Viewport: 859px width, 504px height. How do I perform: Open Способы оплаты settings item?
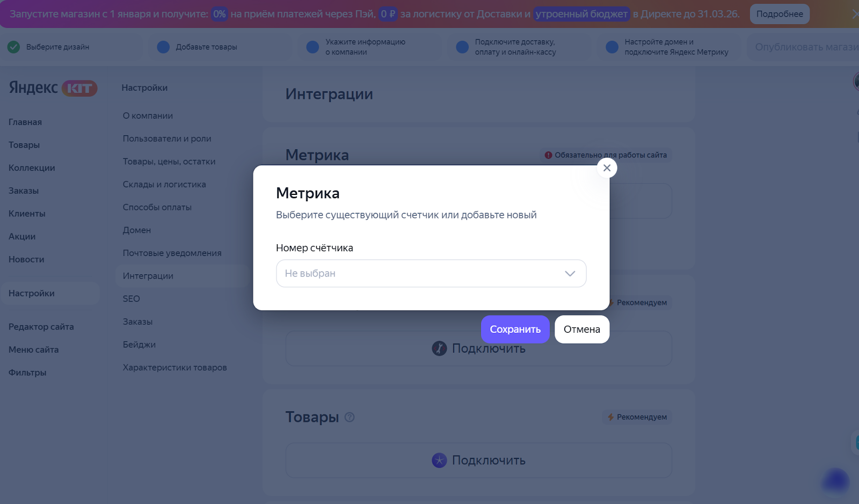(157, 207)
